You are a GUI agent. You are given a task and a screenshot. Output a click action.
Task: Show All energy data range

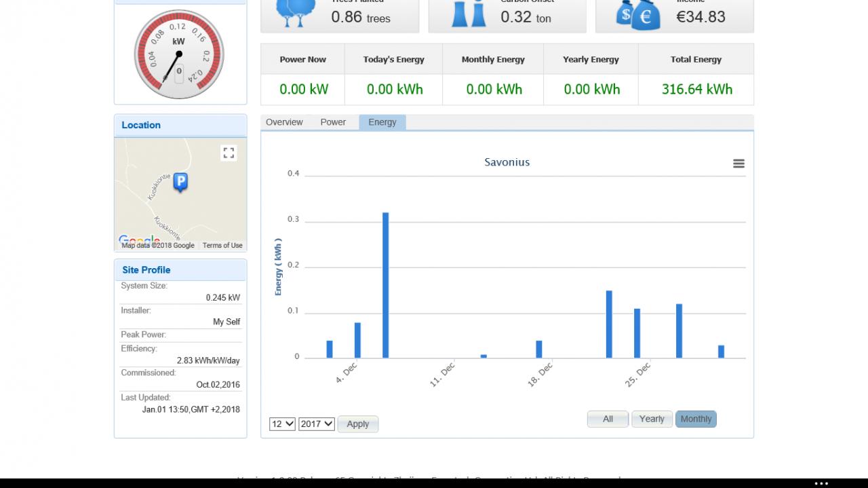(x=608, y=419)
